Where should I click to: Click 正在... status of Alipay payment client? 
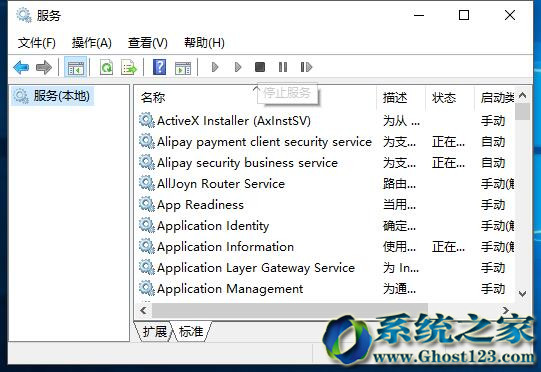click(448, 141)
